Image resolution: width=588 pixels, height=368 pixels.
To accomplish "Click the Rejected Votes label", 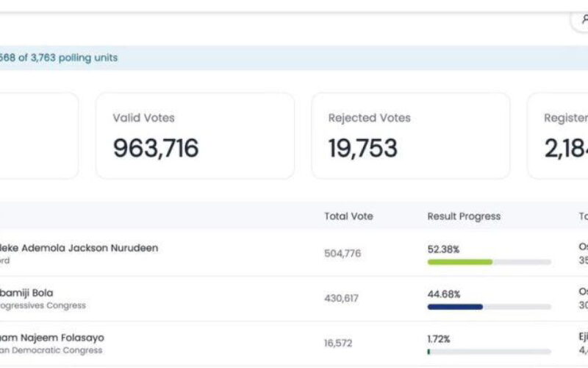I will [x=370, y=118].
